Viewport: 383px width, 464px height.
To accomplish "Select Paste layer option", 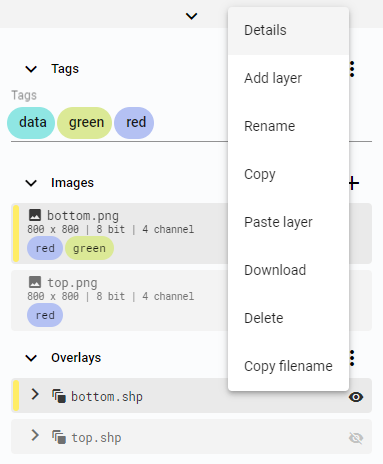I will tap(288, 222).
